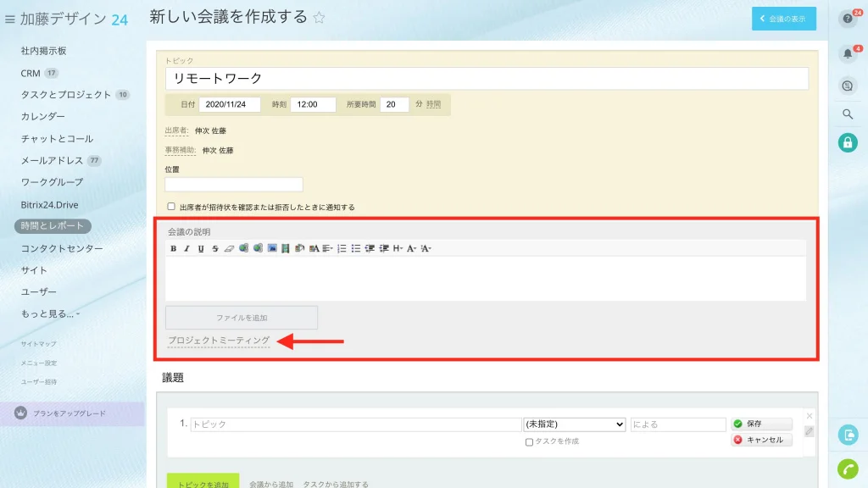Viewport: 868px width, 488px height.
Task: Insert a bulleted list
Action: click(356, 248)
